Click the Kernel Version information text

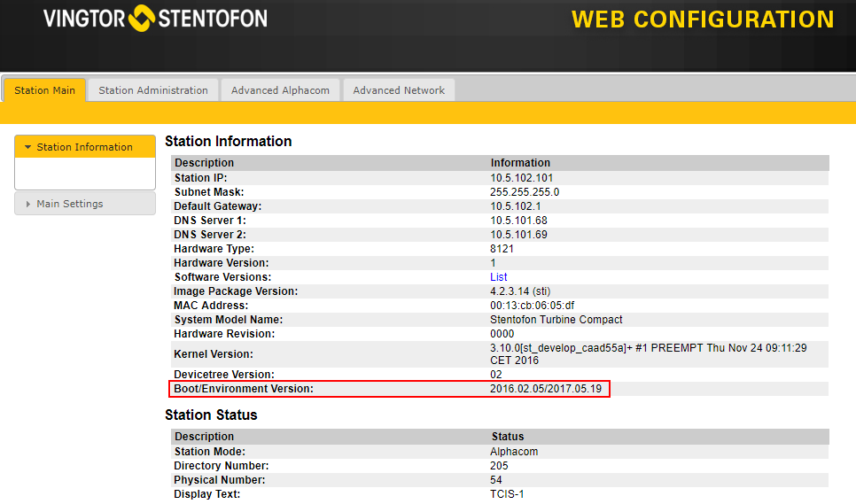(648, 354)
